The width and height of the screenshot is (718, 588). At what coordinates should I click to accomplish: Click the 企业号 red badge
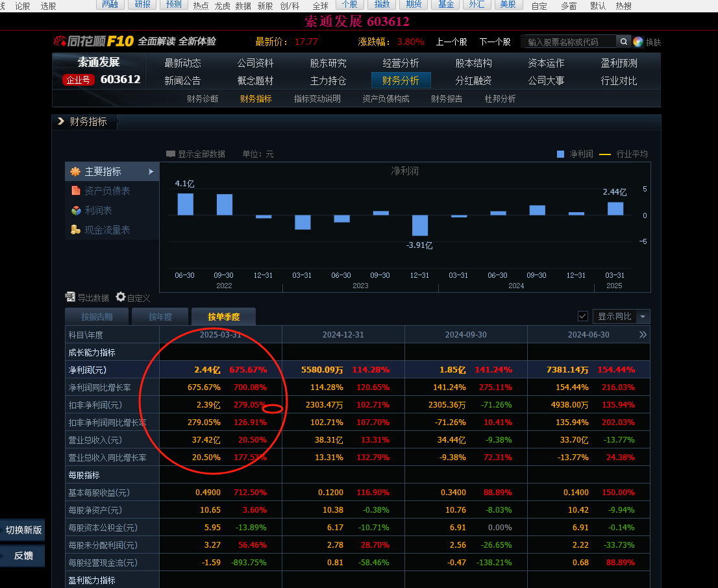[x=79, y=80]
